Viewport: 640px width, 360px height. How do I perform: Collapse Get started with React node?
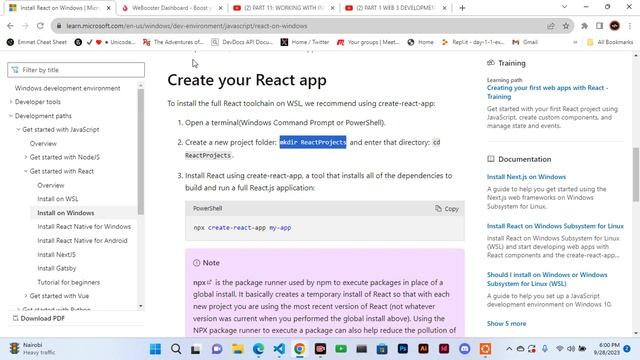coord(26,171)
